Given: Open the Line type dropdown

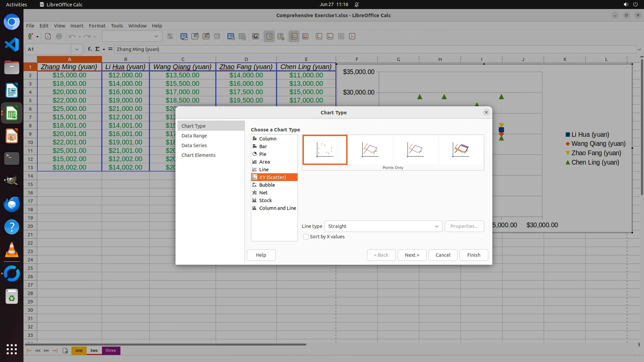Looking at the screenshot, I should 383,226.
